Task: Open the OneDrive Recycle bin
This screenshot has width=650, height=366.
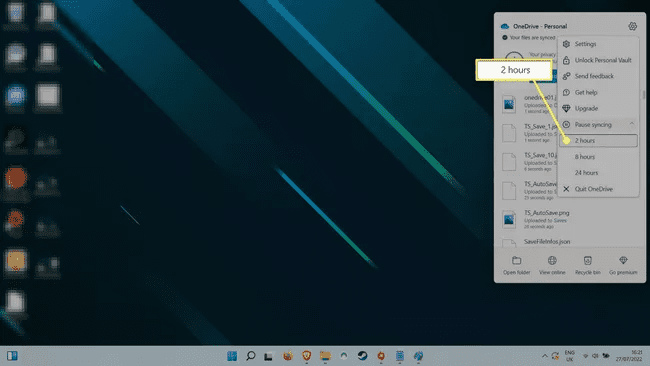Action: [x=587, y=265]
